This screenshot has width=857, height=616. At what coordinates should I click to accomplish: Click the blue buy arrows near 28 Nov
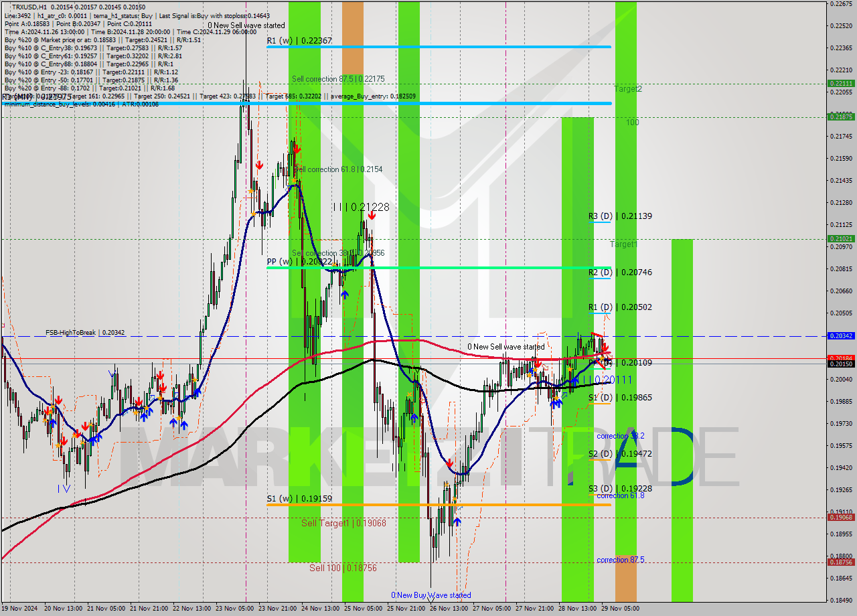point(558,402)
